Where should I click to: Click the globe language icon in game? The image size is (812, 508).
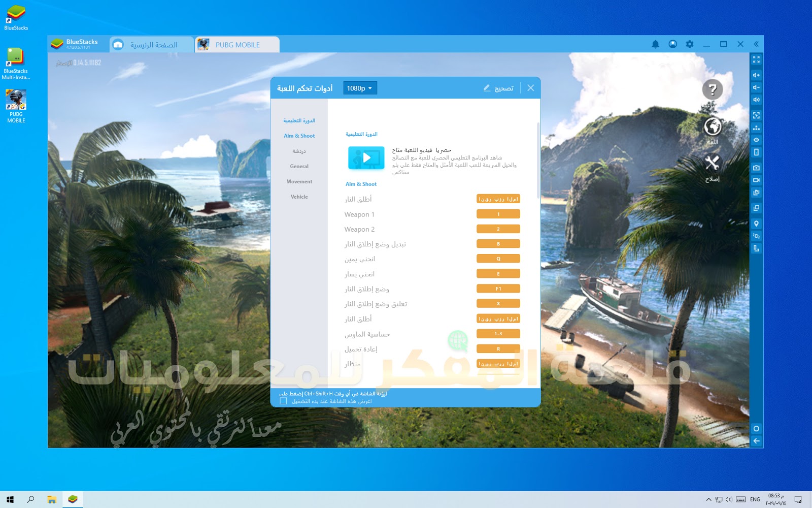tap(713, 126)
